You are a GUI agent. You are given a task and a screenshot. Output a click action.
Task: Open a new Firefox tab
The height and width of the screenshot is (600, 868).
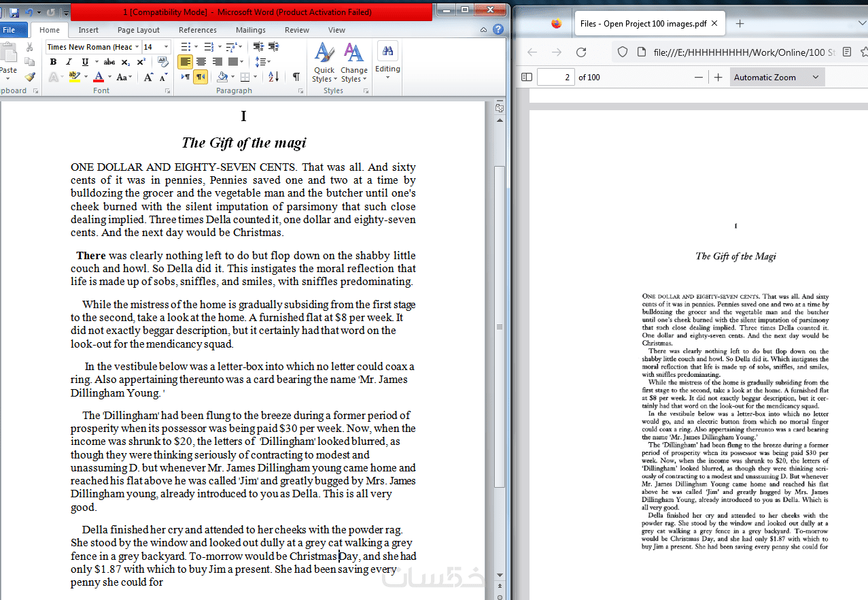coord(740,24)
